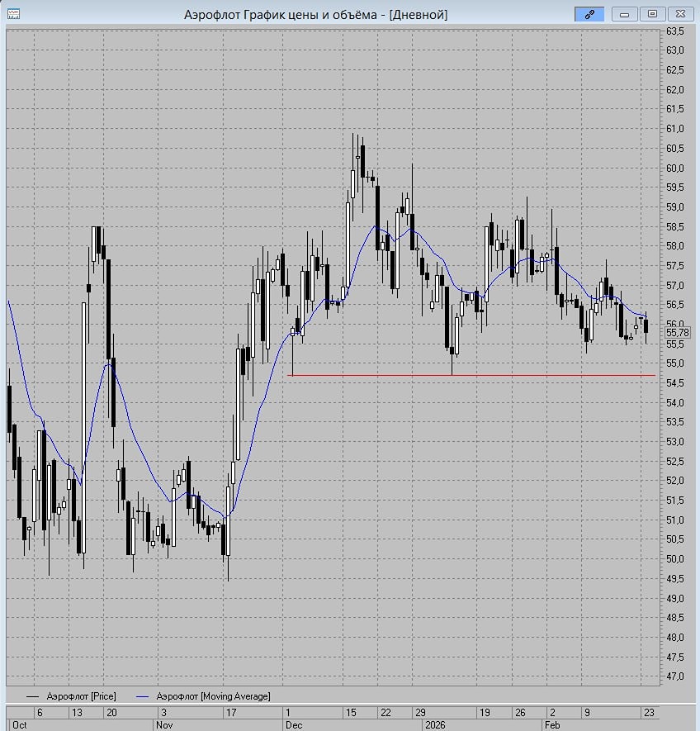This screenshot has width=700, height=731.
Task: Click the Nov month label on time axis
Action: coord(164,725)
